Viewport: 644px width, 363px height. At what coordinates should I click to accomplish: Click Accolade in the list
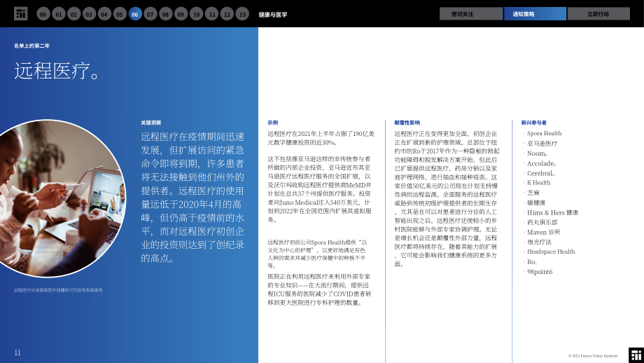point(542,163)
